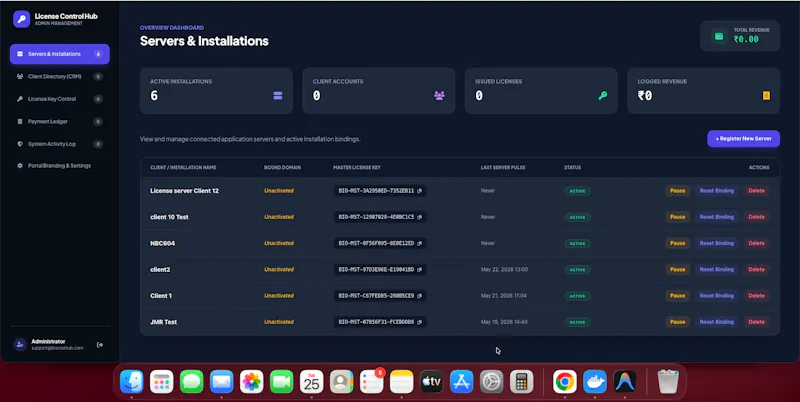Open License Key Control
Viewport: 800px width, 402px height.
click(x=60, y=99)
